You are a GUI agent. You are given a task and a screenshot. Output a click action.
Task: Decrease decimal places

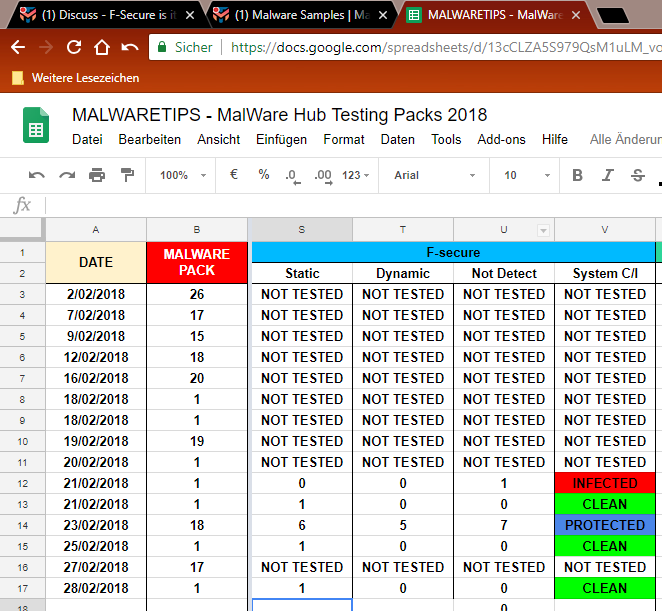point(292,175)
